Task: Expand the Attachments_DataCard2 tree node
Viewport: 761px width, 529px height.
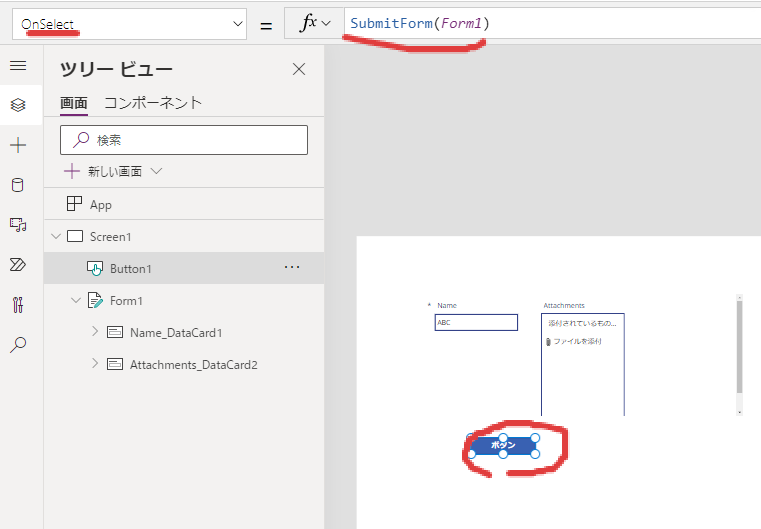Action: point(95,364)
